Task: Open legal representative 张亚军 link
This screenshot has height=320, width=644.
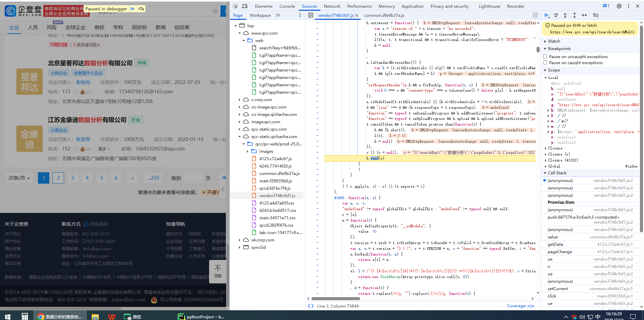Action: pyautogui.click(x=83, y=139)
